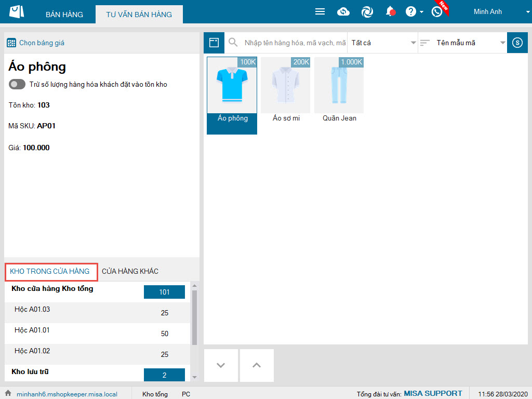Screen dimensions: 532x399
Task: Click the Chọn bảng giá link
Action: point(42,43)
